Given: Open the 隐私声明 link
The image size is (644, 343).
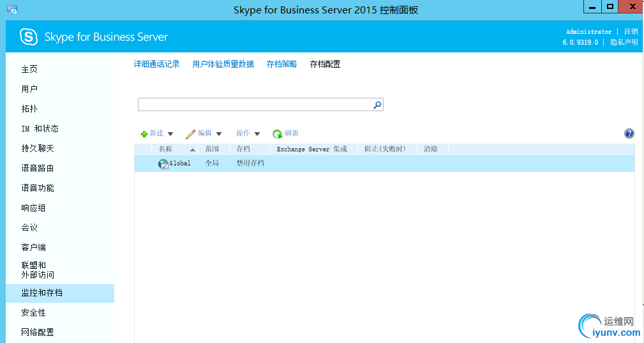Looking at the screenshot, I should [624, 42].
